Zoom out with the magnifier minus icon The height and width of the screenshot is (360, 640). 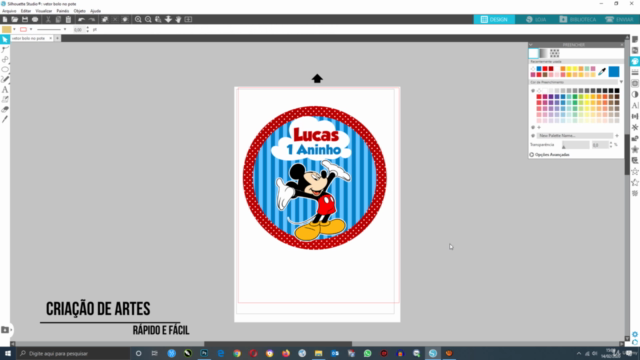click(x=148, y=19)
